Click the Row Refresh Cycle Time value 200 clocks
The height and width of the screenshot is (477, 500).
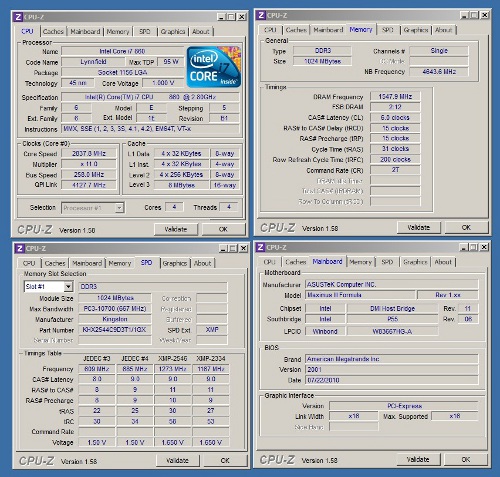pos(395,159)
